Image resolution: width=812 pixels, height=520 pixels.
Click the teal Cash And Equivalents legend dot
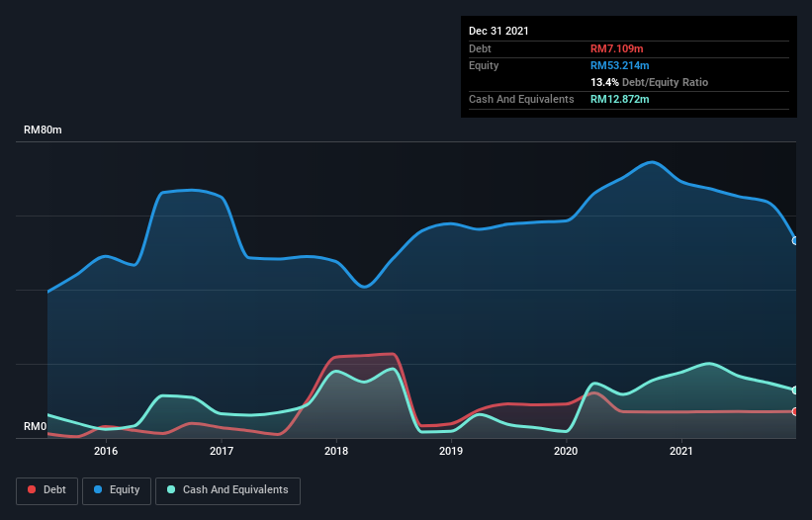click(171, 489)
